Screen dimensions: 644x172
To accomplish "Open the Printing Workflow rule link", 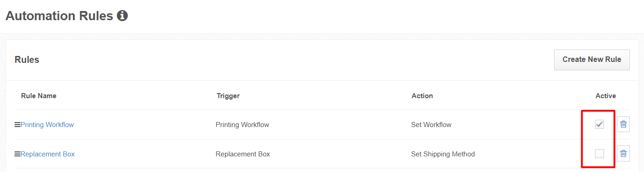I will [47, 125].
